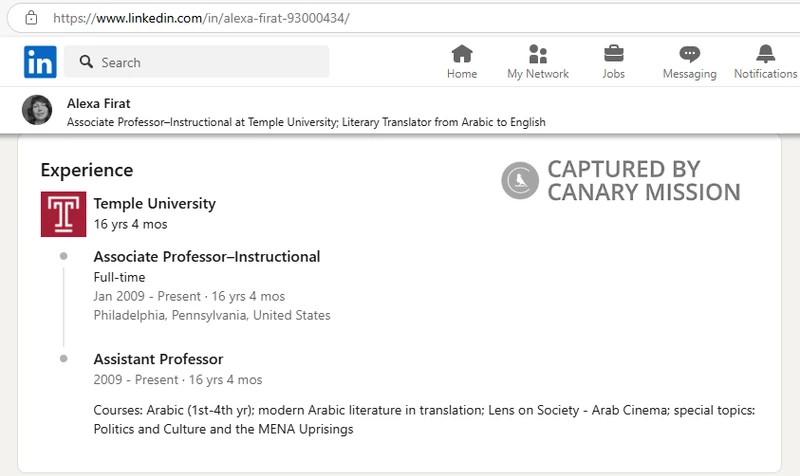Click the lock icon in address bar
Viewport: 800px width, 476px height.
tap(31, 18)
